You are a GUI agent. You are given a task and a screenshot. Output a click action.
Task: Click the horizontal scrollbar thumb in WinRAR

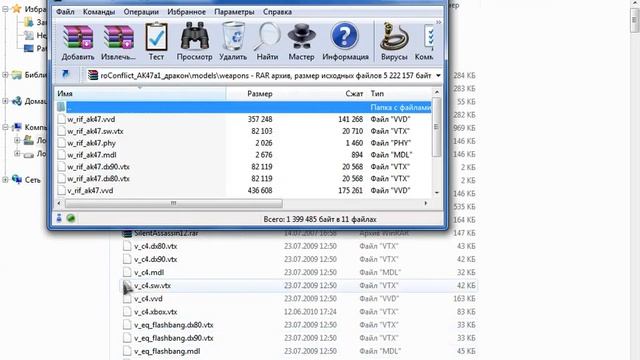tap(173, 203)
